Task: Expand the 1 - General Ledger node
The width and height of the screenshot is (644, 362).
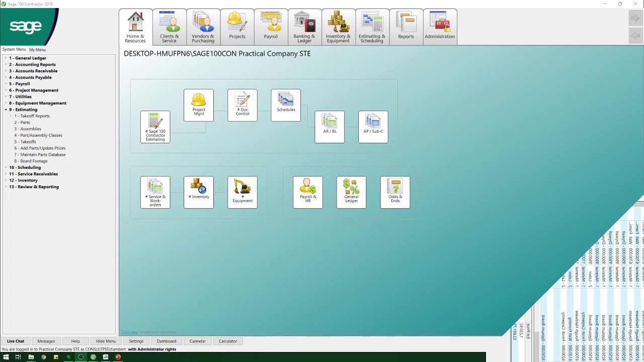Action: point(6,58)
